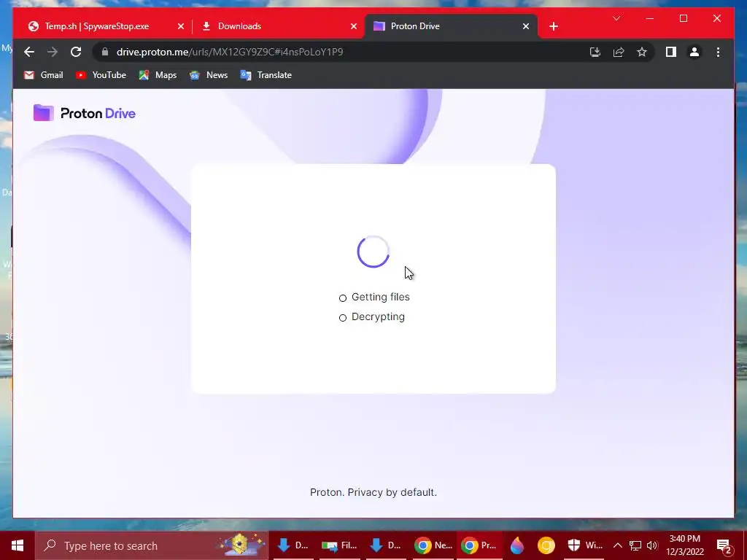Screen dimensions: 747x560
Task: Click the search highlights icon in search box
Action: click(x=241, y=545)
